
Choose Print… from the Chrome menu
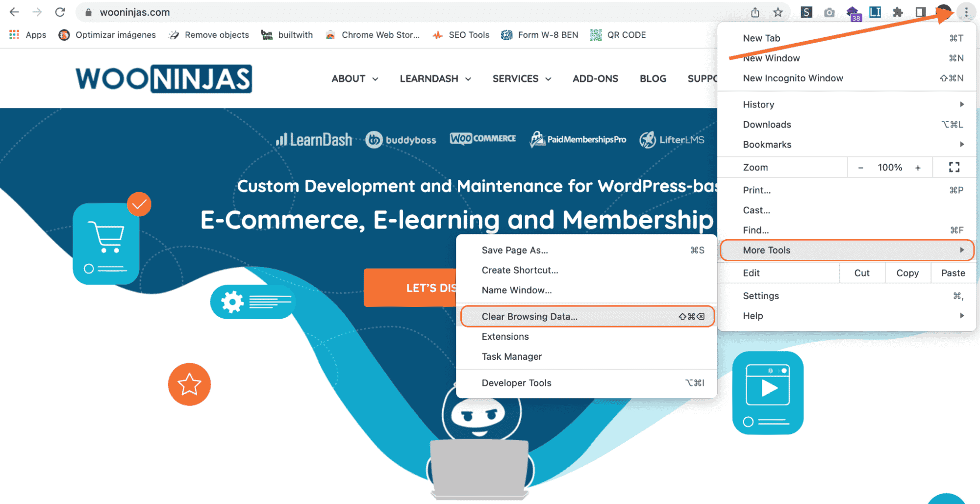[x=847, y=190]
